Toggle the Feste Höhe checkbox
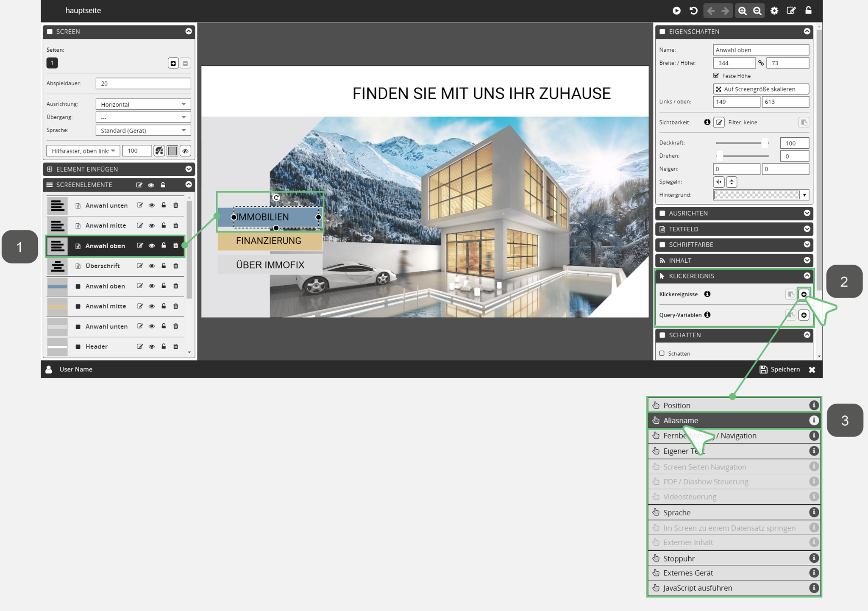The image size is (868, 611). [716, 75]
